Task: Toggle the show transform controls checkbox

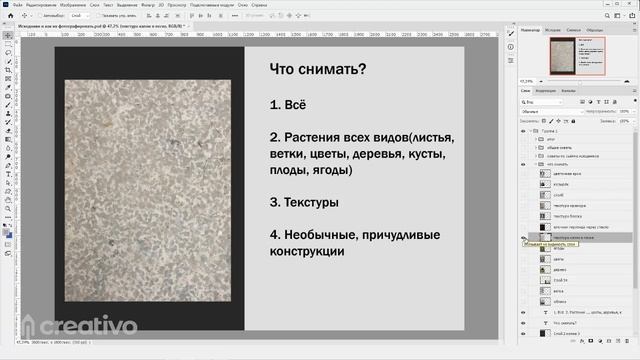Action: 98,16
